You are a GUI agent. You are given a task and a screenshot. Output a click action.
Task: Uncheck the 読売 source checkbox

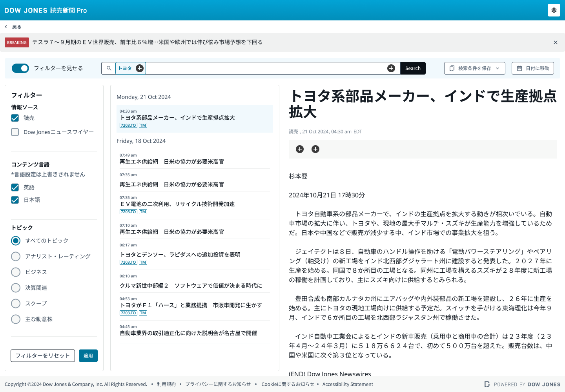[x=15, y=118]
